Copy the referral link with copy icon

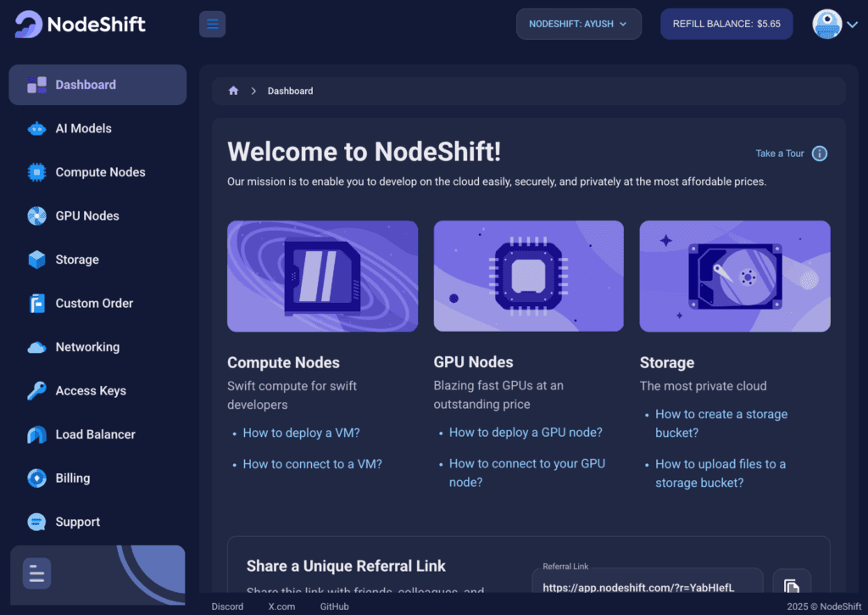click(x=792, y=585)
